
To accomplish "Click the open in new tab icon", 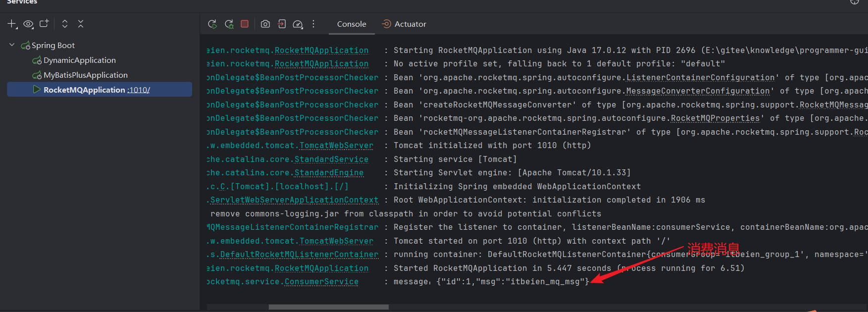I will (45, 24).
